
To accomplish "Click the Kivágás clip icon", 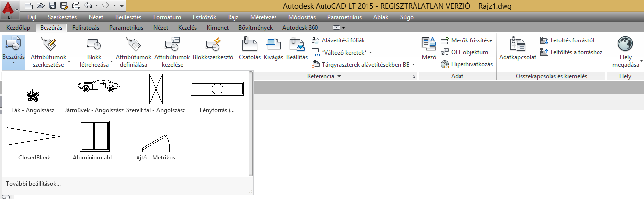I will (273, 44).
